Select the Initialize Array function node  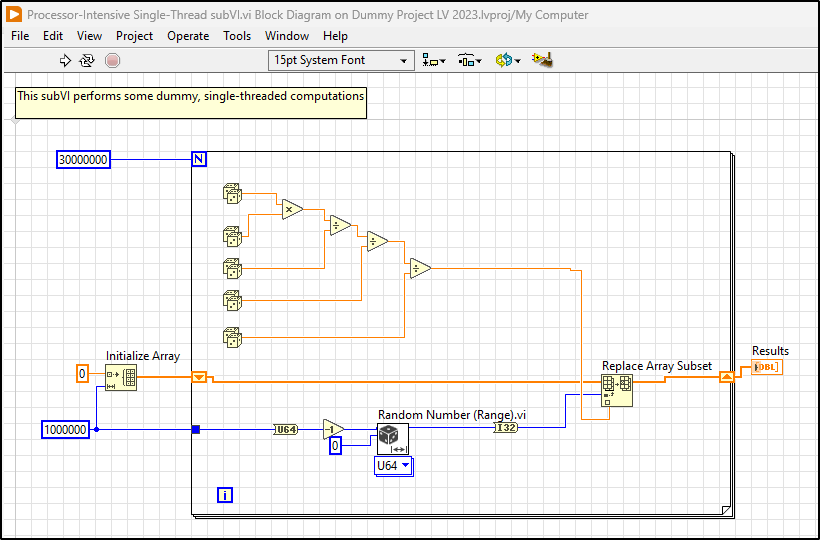121,378
